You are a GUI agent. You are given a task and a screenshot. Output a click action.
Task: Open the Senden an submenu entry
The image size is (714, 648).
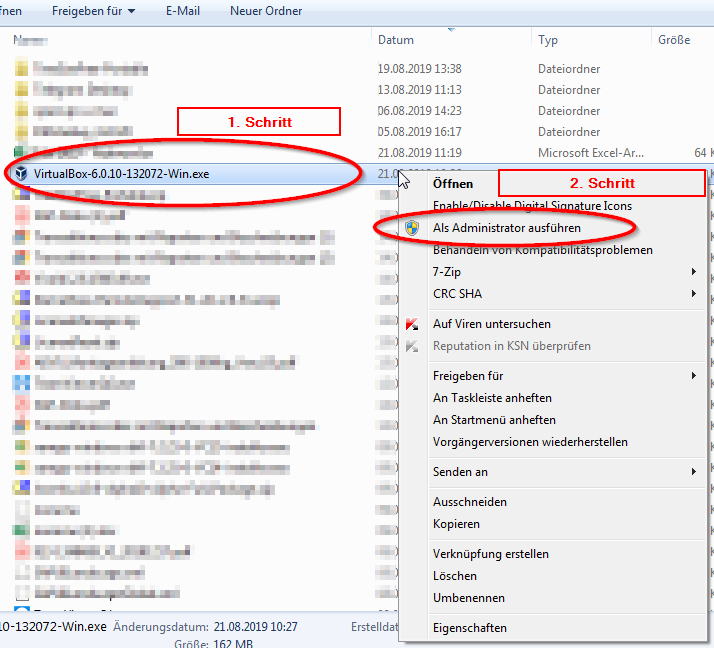[x=460, y=472]
